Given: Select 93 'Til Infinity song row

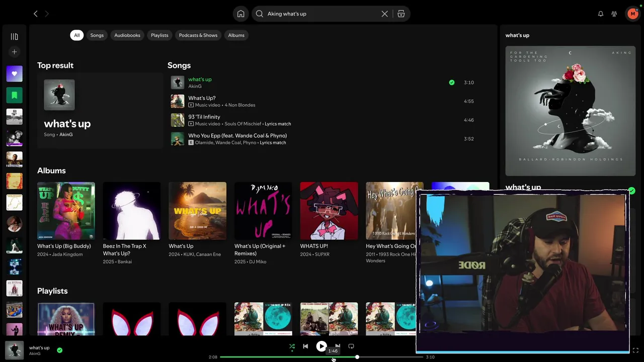Looking at the screenshot, I should click(322, 120).
